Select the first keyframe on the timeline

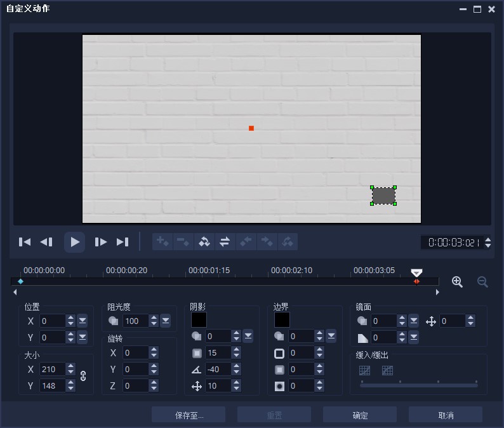coord(20,281)
